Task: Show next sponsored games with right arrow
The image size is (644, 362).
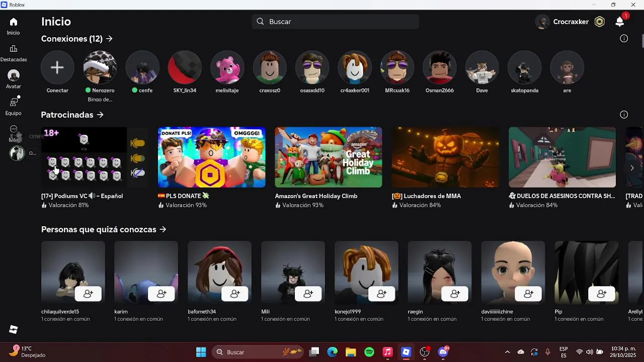Action: [632, 167]
